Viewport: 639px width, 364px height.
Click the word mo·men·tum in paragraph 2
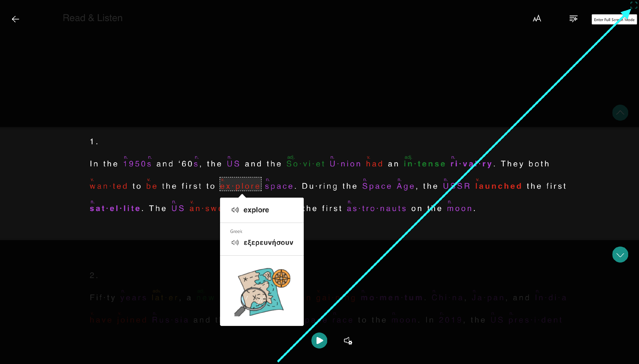tap(391, 297)
